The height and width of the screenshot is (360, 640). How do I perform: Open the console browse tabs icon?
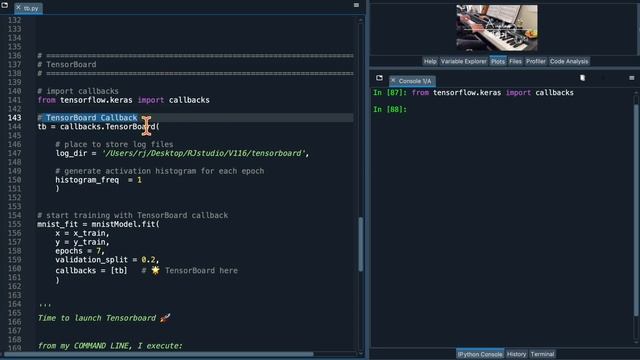[379, 78]
